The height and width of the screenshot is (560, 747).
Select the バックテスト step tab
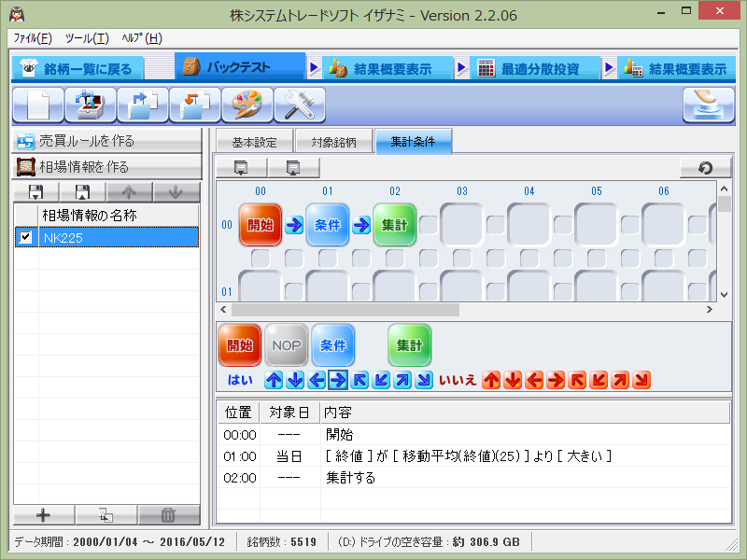click(x=240, y=66)
